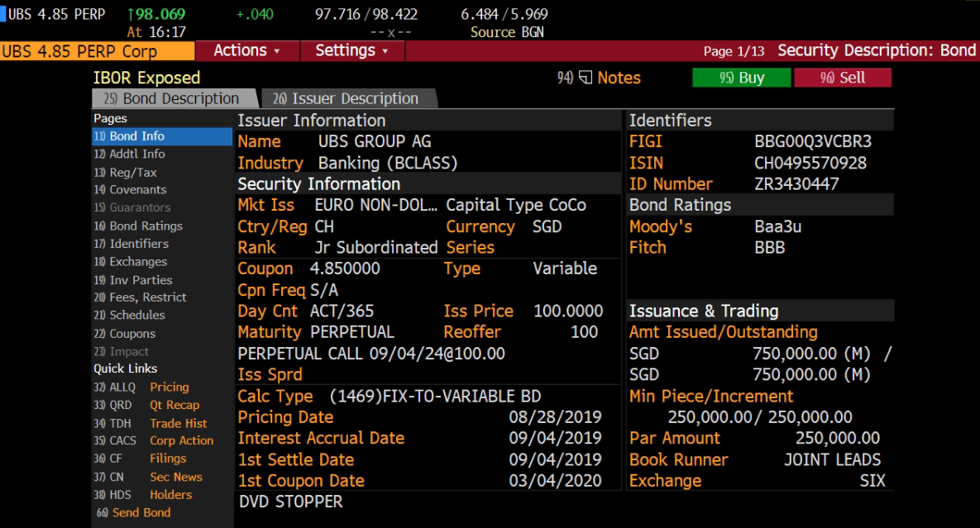Click the Source BGN text

507,32
